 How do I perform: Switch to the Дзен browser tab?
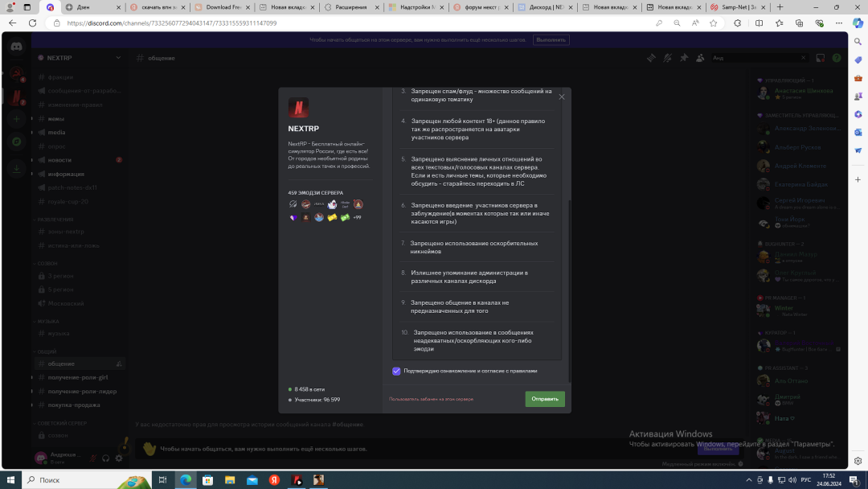92,7
